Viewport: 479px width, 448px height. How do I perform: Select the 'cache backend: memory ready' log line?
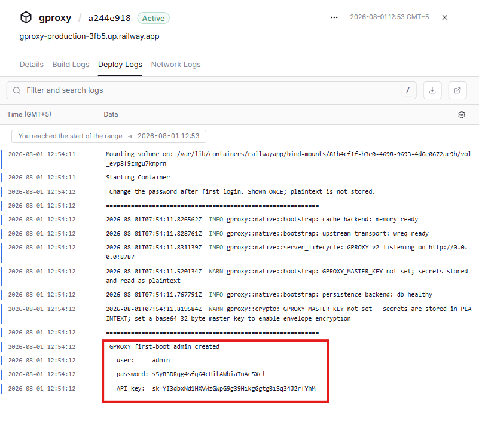pos(239,219)
